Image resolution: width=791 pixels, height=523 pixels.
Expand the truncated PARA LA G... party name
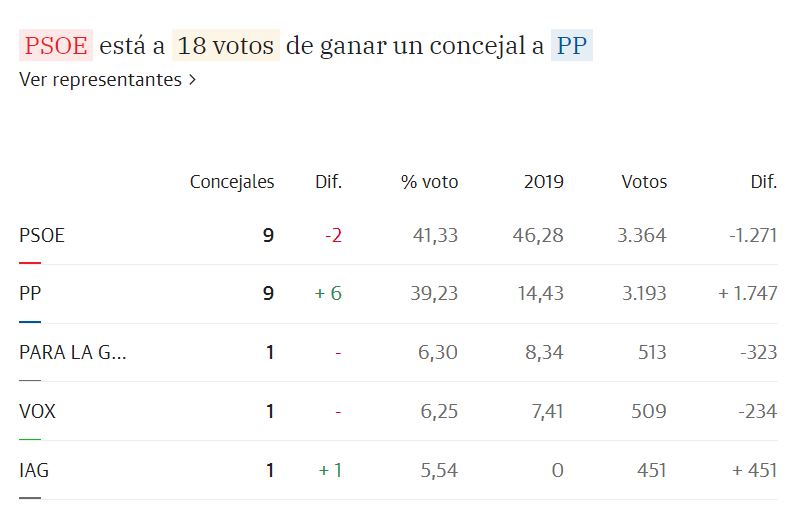[x=73, y=352]
